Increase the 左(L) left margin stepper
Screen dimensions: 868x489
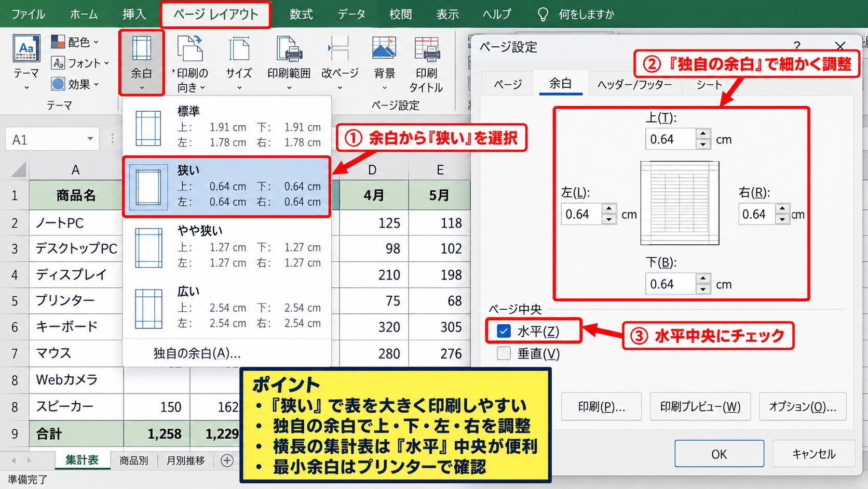pos(609,209)
